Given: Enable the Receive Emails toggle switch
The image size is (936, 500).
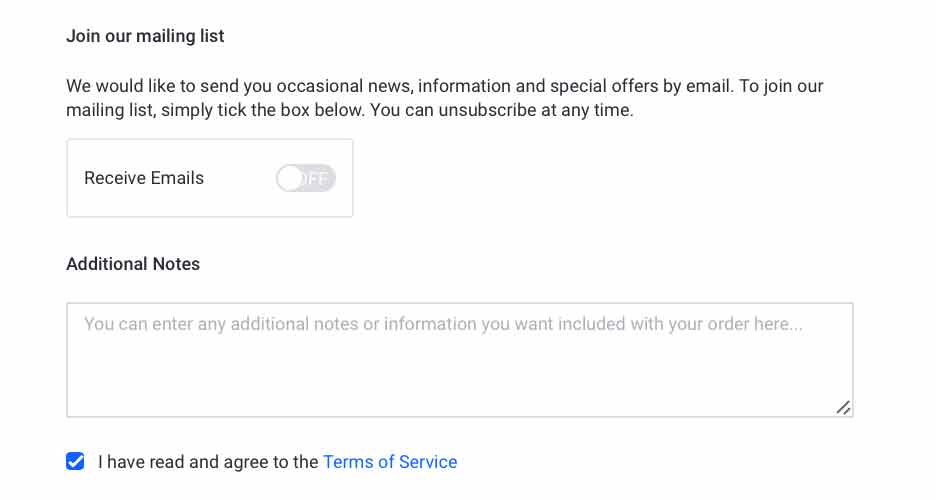Looking at the screenshot, I should (x=305, y=178).
